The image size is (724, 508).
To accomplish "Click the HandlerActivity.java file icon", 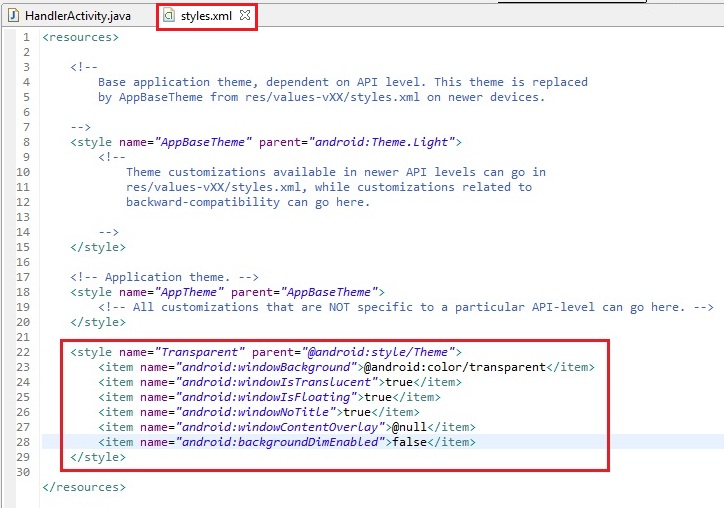I will [x=12, y=17].
